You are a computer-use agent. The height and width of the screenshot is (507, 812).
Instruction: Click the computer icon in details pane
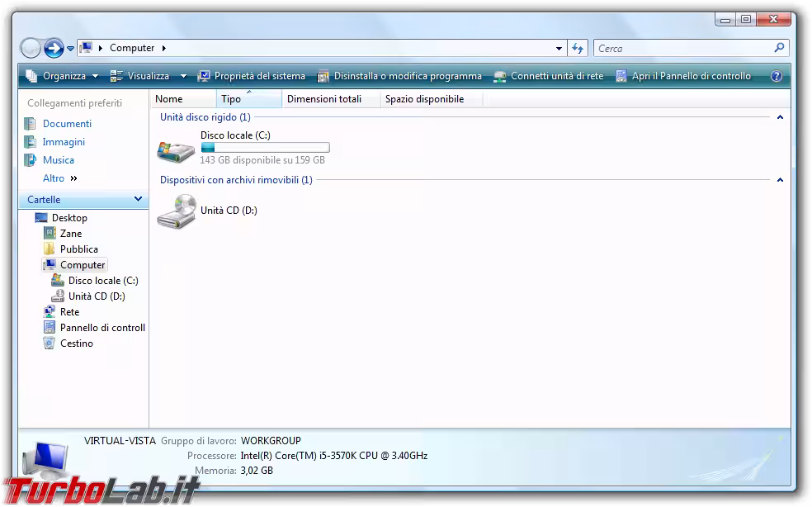tap(45, 460)
